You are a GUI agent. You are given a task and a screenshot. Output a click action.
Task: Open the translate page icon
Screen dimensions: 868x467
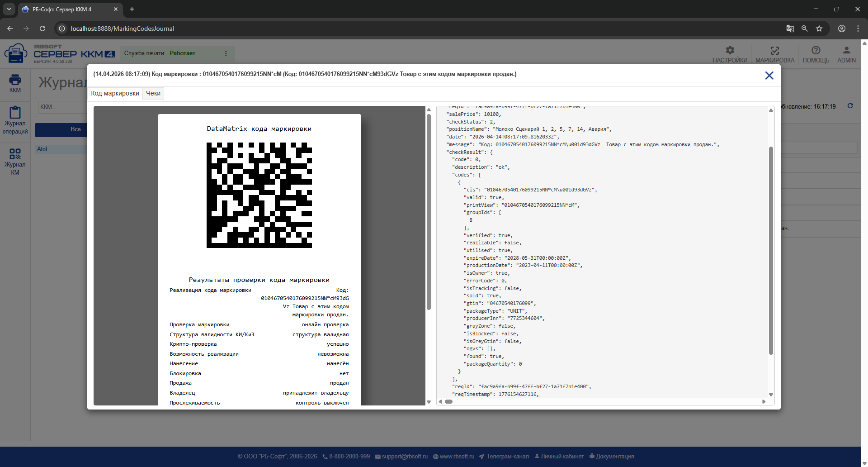coord(790,29)
